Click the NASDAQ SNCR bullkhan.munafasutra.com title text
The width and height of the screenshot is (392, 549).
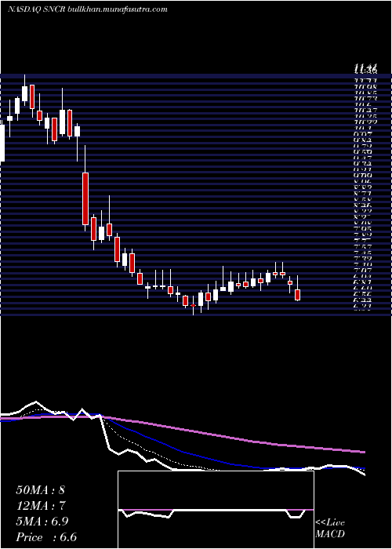coord(87,9)
